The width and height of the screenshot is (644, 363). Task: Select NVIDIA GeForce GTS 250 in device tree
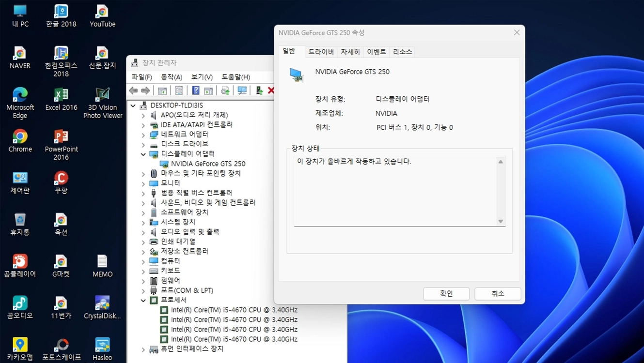point(208,164)
